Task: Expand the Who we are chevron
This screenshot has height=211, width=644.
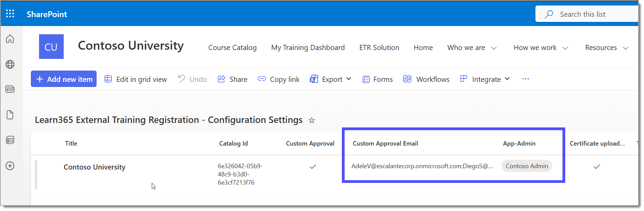Action: coord(494,48)
